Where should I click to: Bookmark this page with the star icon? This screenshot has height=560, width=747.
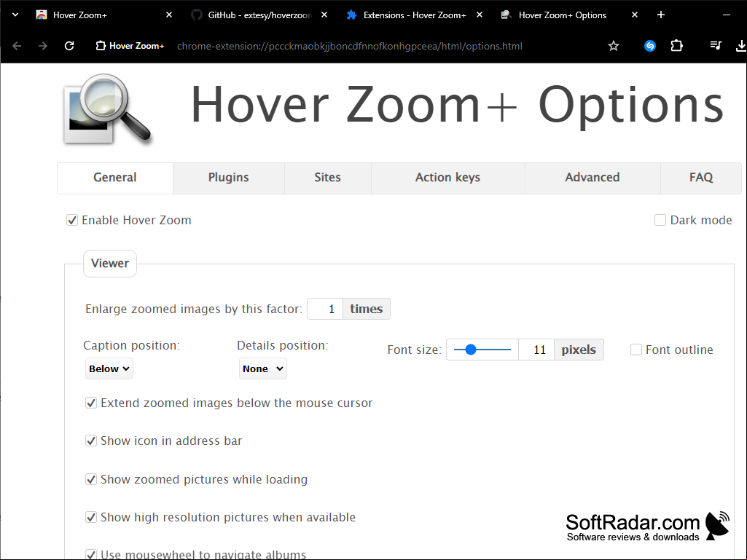click(x=614, y=46)
